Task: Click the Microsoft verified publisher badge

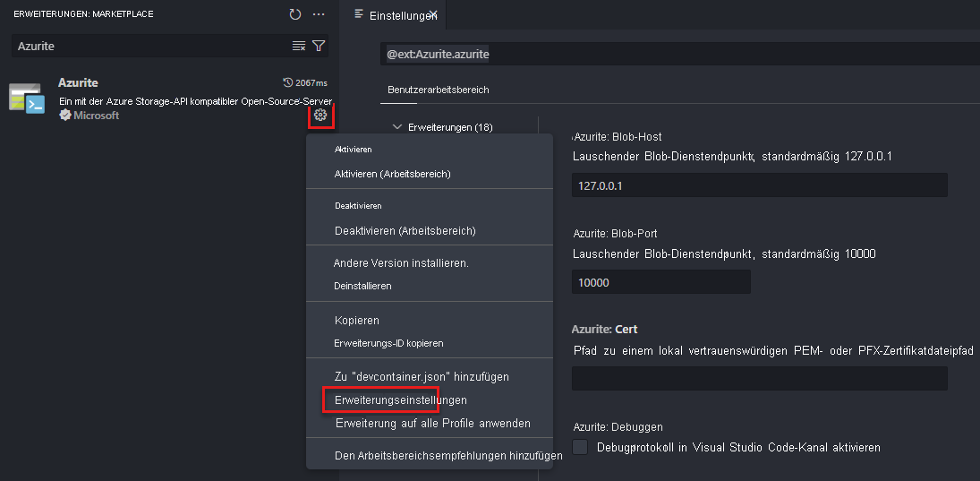Action: tap(65, 115)
